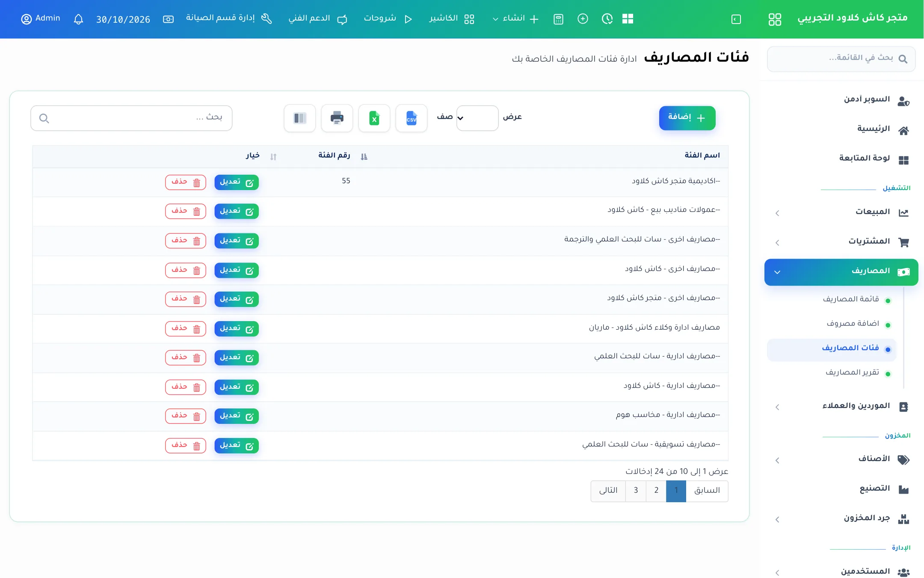
Task: Click the cash money icon beside the date
Action: pyautogui.click(x=168, y=19)
